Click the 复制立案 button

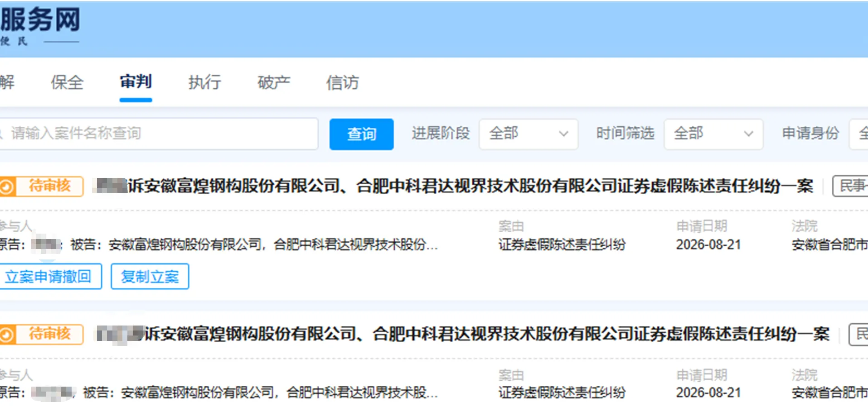(150, 276)
